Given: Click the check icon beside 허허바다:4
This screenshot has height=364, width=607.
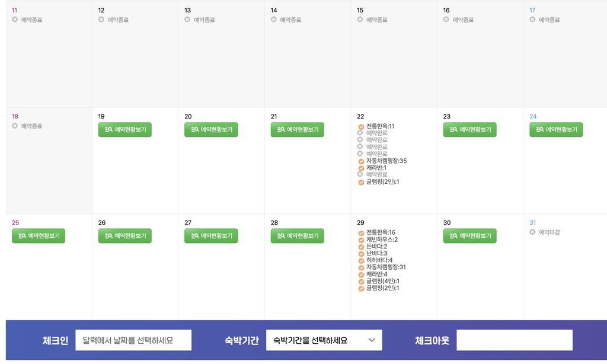Looking at the screenshot, I should [x=361, y=261].
